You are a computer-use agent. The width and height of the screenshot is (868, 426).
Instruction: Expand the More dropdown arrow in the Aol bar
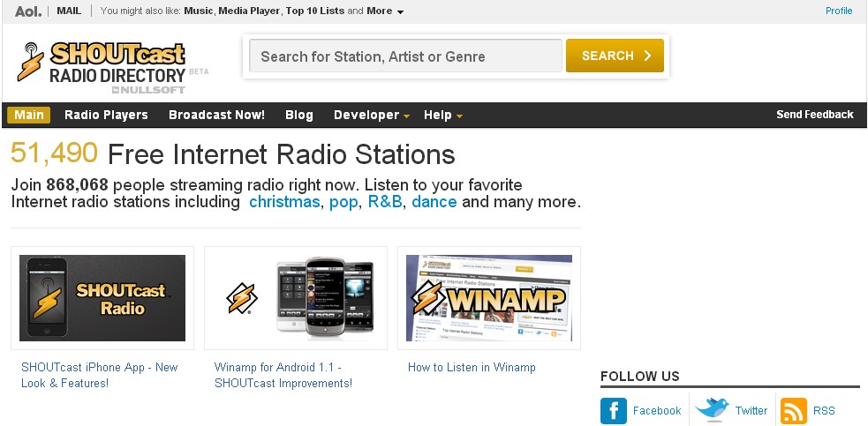(x=400, y=11)
